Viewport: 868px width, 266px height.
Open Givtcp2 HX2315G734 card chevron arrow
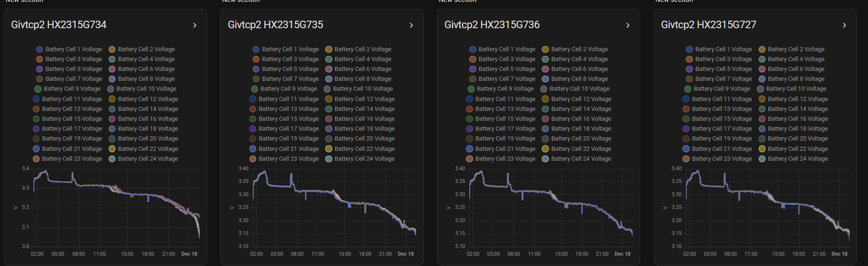(195, 25)
